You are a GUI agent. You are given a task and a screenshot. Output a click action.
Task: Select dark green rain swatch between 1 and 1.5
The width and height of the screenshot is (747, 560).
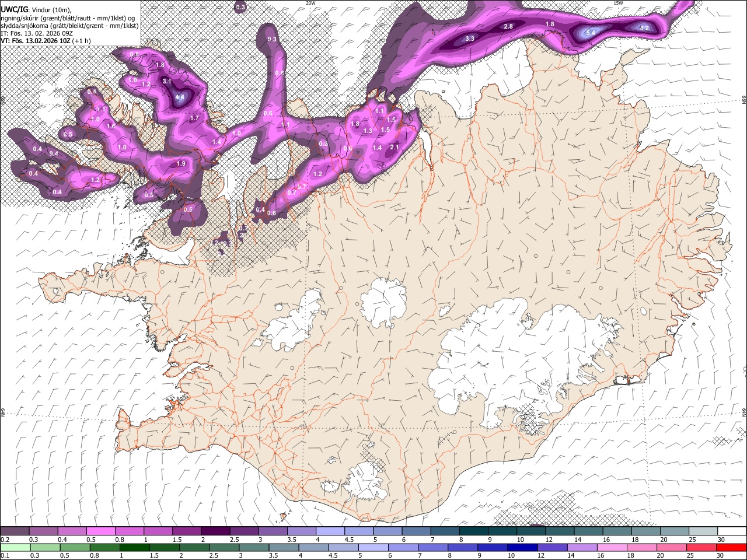(135, 548)
